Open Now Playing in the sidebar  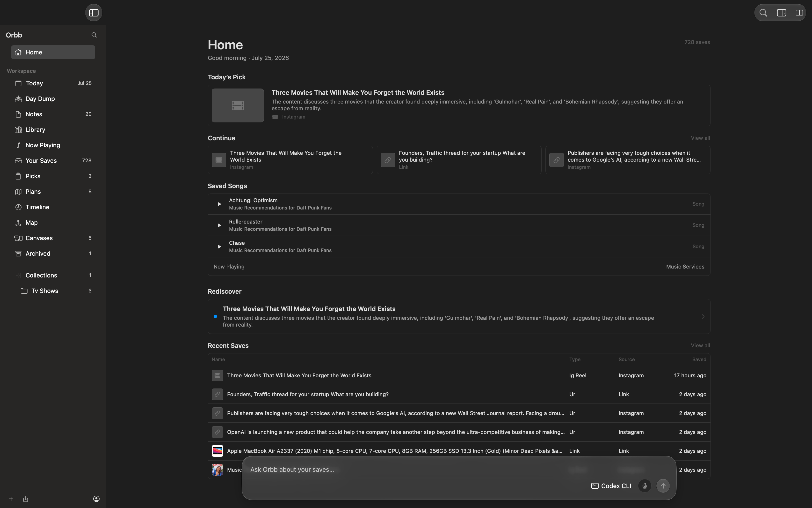coord(53,145)
